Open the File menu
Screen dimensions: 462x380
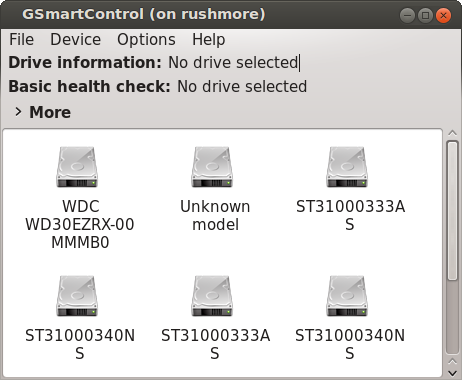tap(22, 40)
